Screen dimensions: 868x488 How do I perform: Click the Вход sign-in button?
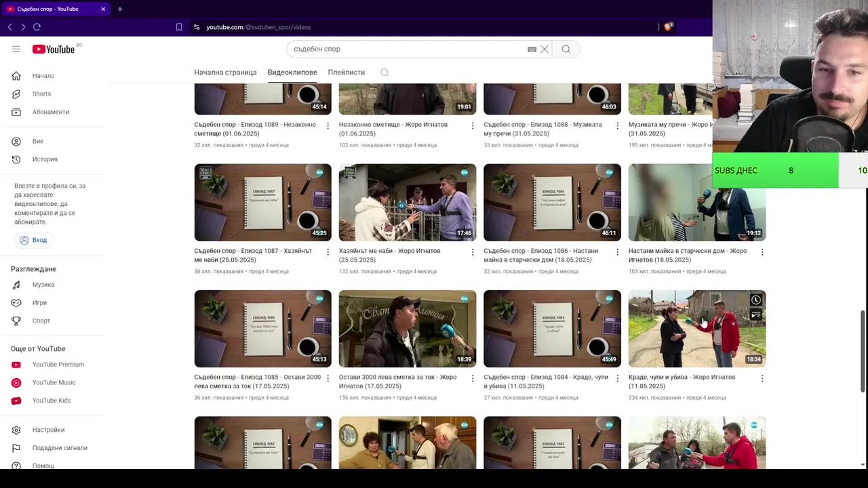click(x=34, y=240)
